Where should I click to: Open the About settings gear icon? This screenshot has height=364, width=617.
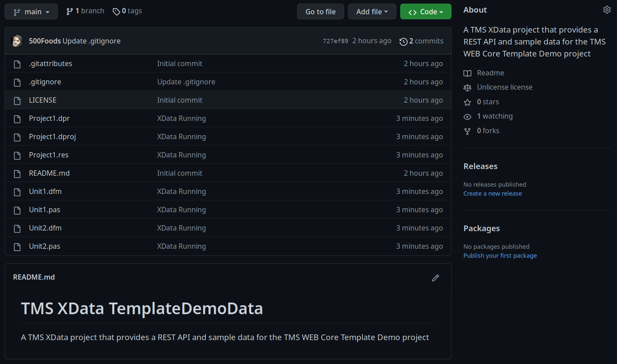(x=607, y=10)
